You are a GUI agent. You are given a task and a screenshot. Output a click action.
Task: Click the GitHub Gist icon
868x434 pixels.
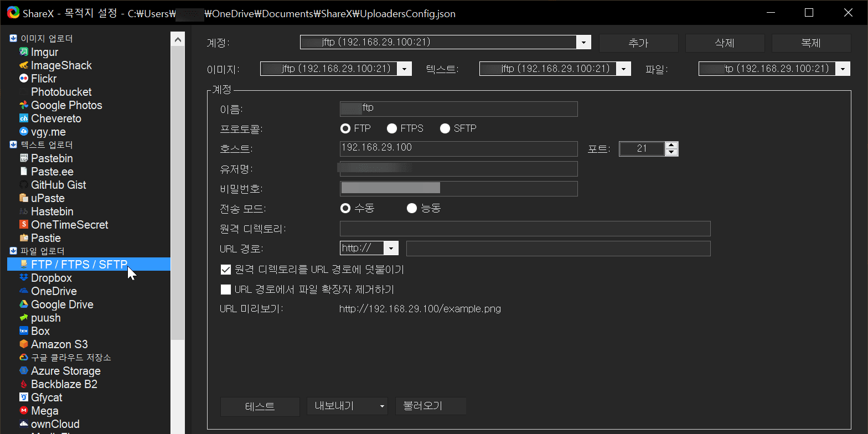coord(24,185)
